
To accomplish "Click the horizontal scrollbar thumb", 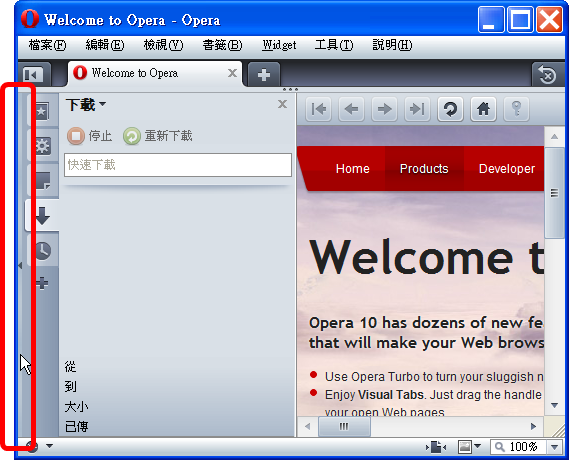I will 344,426.
